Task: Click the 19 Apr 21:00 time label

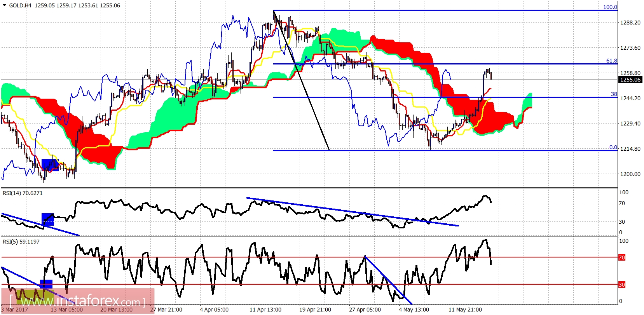Action: (x=315, y=310)
